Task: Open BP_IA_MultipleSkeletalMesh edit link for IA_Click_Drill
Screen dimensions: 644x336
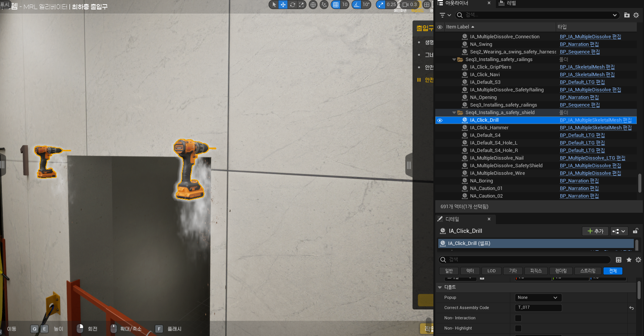Action: 596,120
